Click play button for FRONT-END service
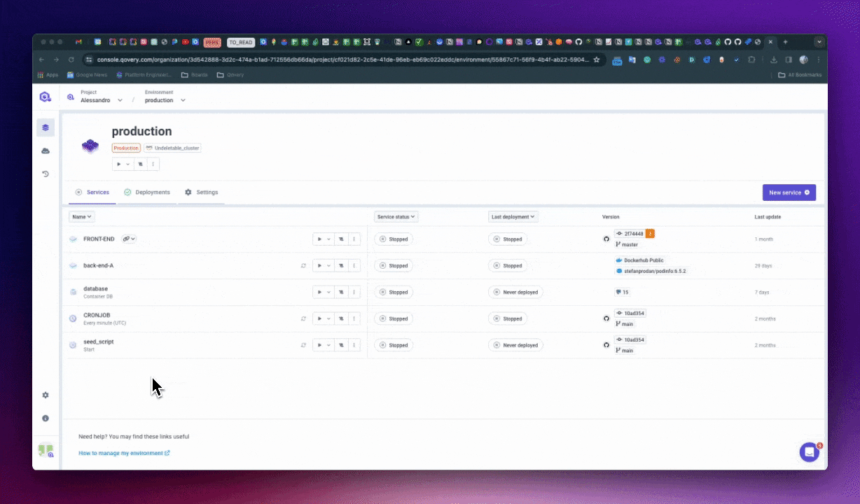Viewport: 860px width, 504px height. 319,239
